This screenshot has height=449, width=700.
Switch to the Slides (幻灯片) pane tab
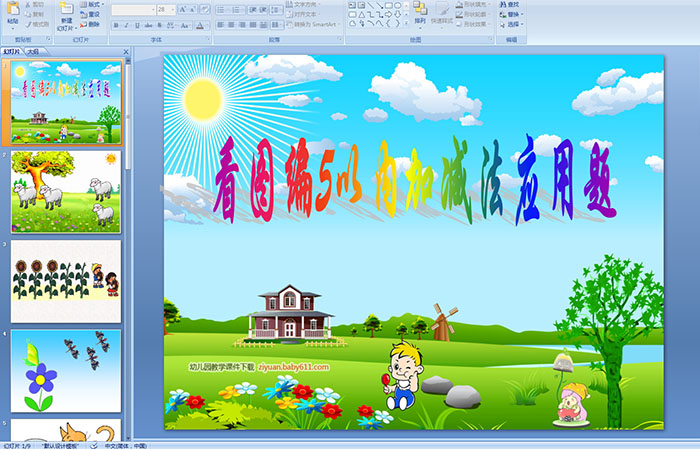pos(12,52)
